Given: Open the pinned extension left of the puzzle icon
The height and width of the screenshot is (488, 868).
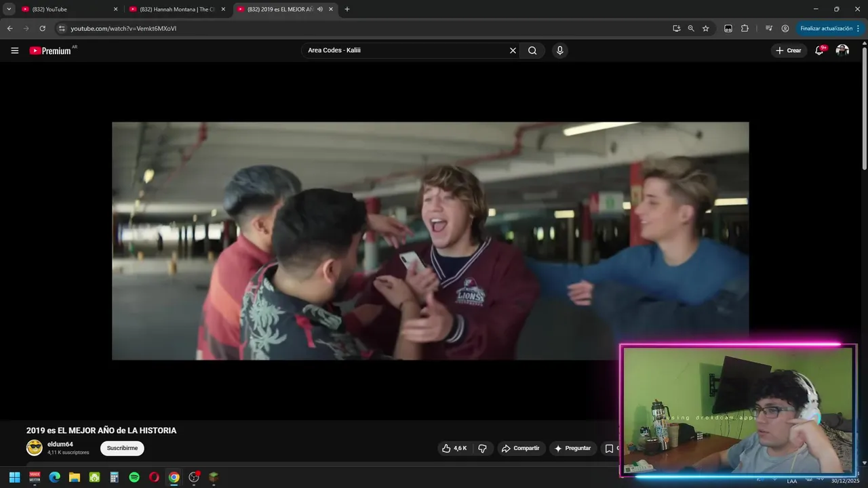Looking at the screenshot, I should (x=728, y=28).
